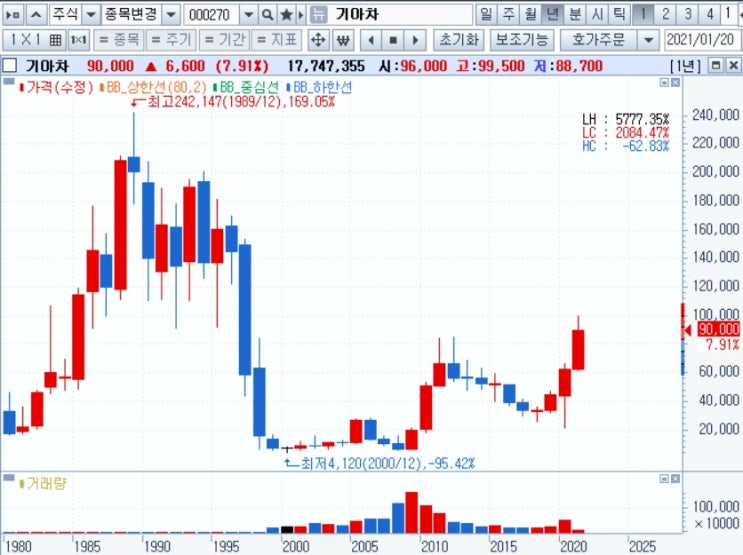Click the next arrow playback button
The width and height of the screenshot is (743, 555).
click(415, 40)
